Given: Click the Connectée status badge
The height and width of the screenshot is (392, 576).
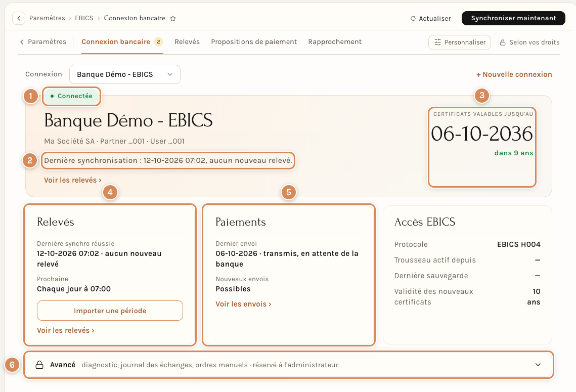Looking at the screenshot, I should [71, 96].
